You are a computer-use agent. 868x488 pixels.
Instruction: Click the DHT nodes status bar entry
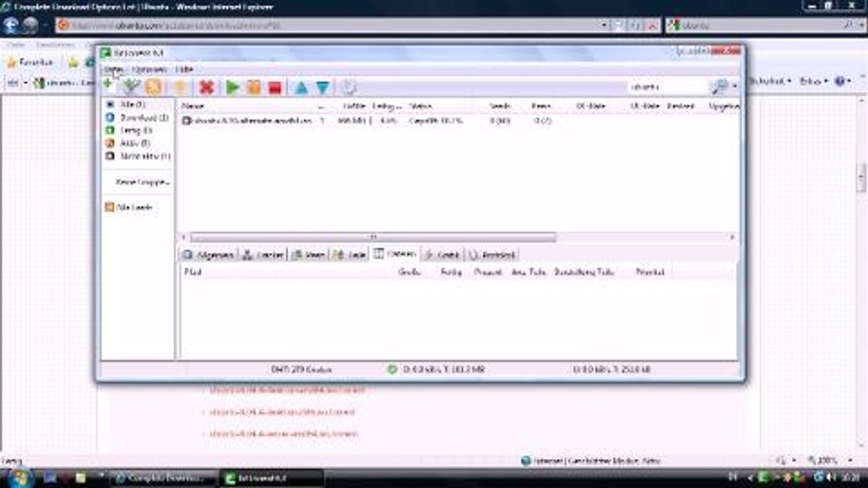coord(301,369)
